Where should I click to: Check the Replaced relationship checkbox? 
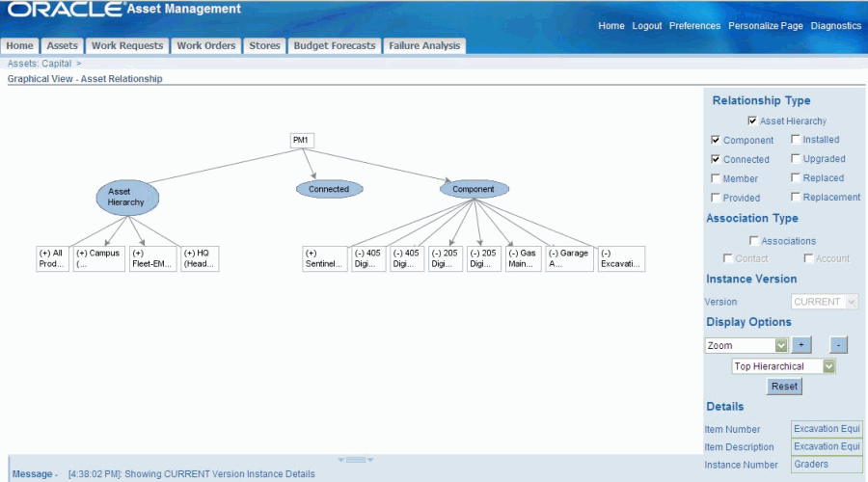(x=796, y=177)
